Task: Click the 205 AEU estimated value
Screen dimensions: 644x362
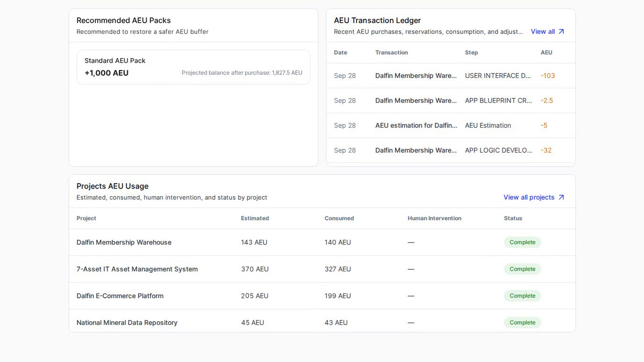Action: tap(255, 296)
